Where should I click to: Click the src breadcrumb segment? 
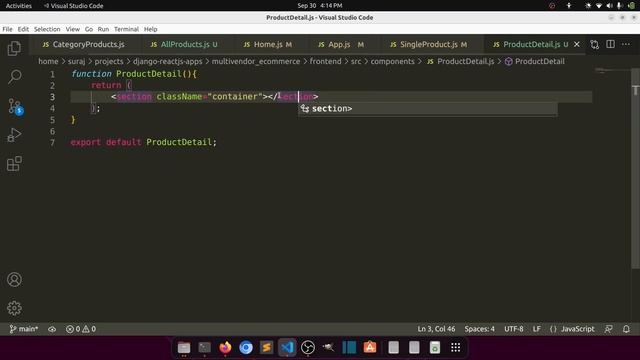tap(356, 61)
